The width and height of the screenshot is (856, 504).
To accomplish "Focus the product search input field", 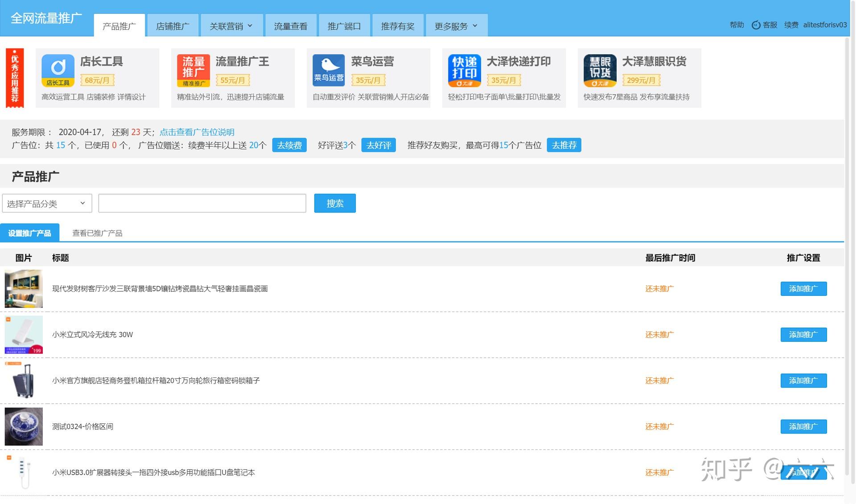I will pos(202,203).
